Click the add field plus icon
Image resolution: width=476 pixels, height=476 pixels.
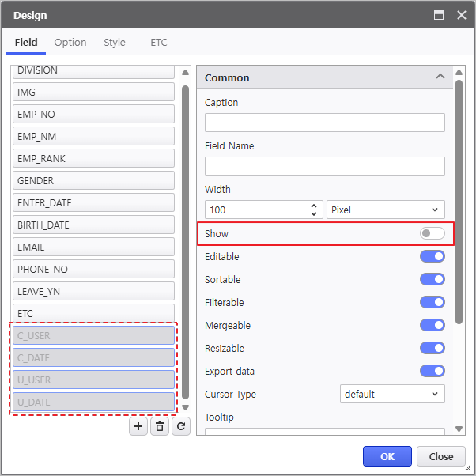(x=138, y=426)
